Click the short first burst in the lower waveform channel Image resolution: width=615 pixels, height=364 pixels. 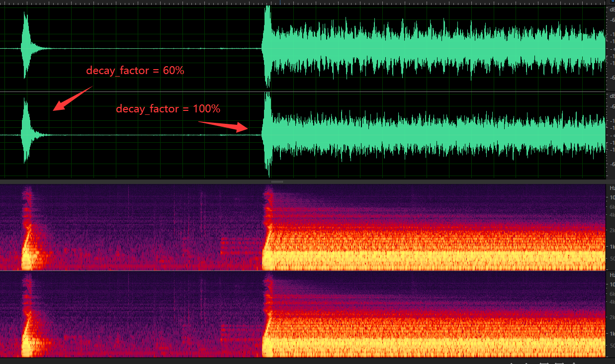[x=27, y=133]
